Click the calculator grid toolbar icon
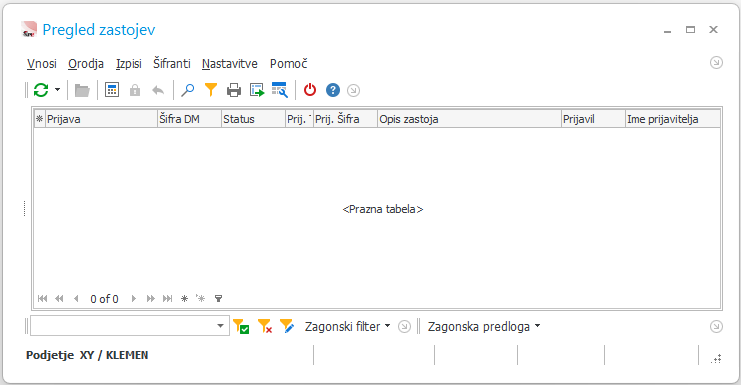This screenshot has height=385, width=741. [112, 90]
